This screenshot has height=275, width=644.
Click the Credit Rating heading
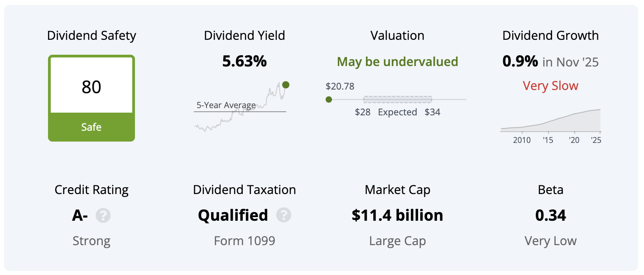[91, 190]
